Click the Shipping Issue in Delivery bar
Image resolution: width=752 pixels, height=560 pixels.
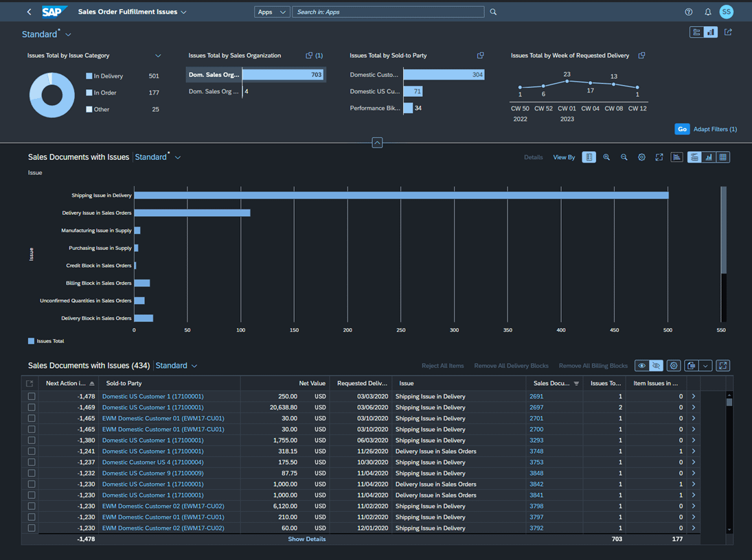point(401,196)
